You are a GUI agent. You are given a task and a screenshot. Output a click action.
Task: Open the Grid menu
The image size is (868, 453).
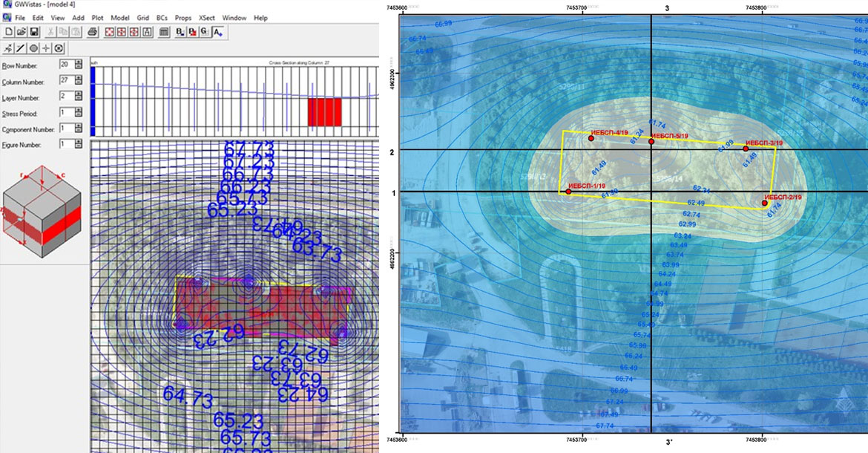143,18
